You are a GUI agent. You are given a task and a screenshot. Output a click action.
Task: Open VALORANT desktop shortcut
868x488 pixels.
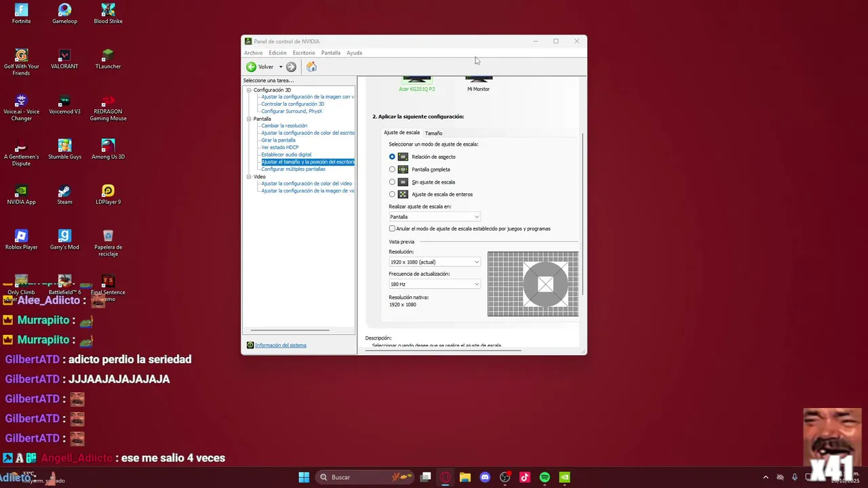[x=64, y=59]
